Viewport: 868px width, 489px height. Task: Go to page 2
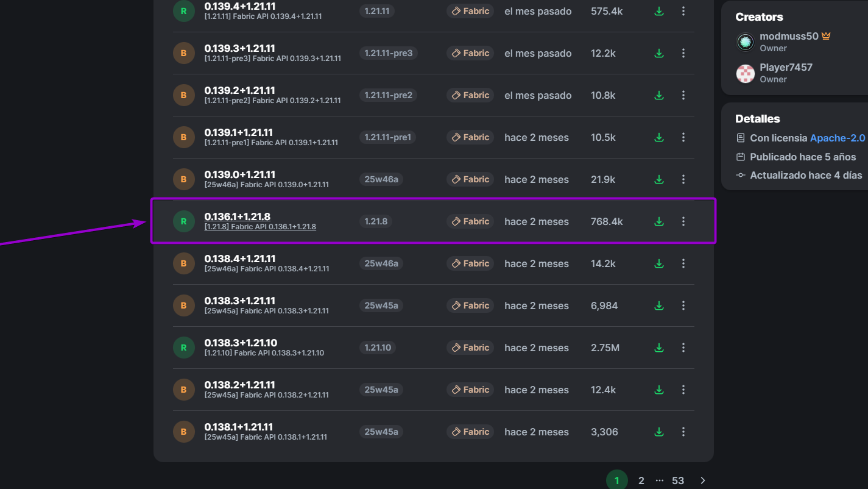pyautogui.click(x=641, y=480)
